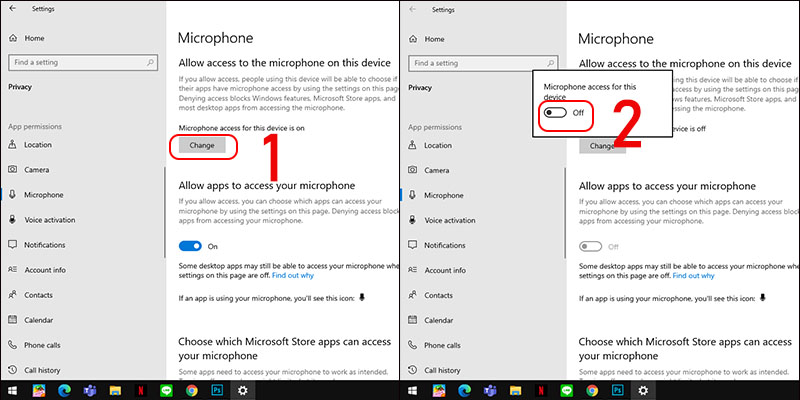Open Home icon in left Settings sidebar

tap(13, 38)
